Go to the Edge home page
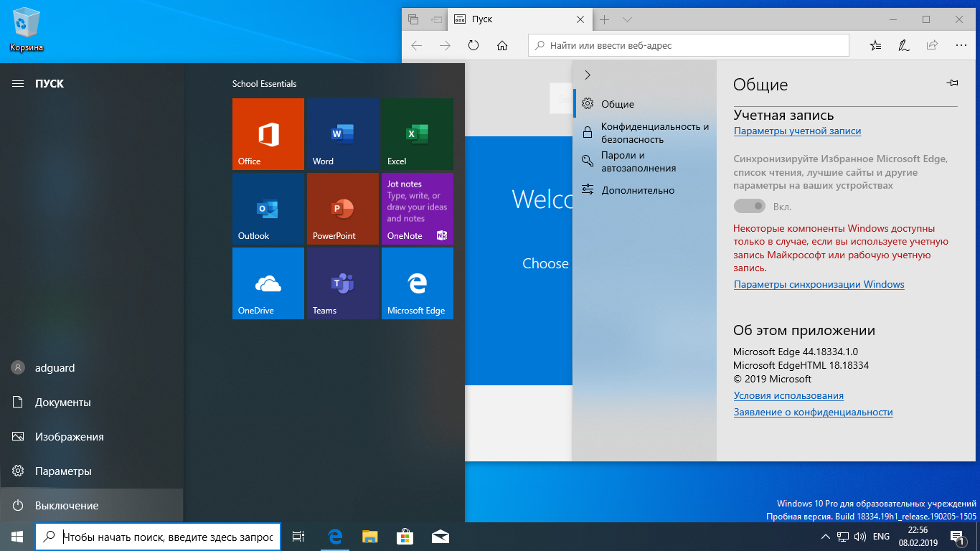The width and height of the screenshot is (980, 551). (x=502, y=45)
